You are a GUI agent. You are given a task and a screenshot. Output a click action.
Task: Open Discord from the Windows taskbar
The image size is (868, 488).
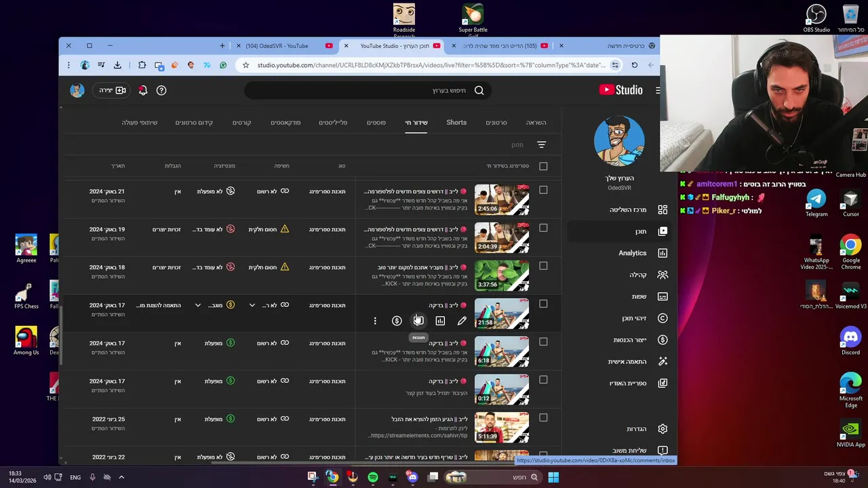coord(412,477)
